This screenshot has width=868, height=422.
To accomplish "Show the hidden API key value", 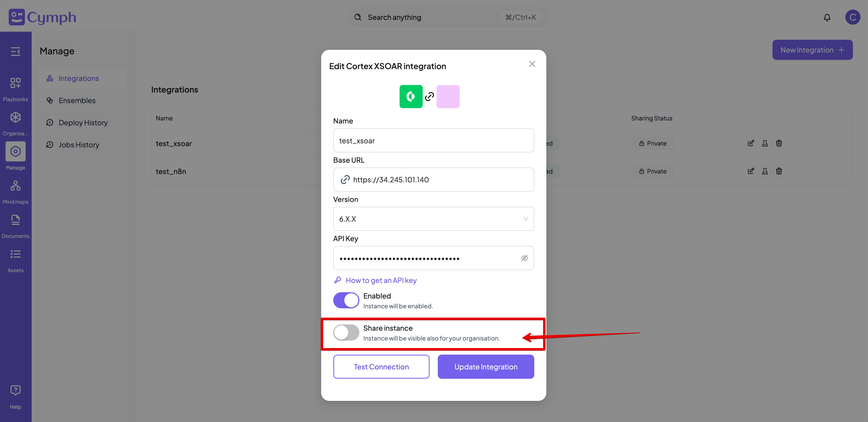I will point(524,258).
